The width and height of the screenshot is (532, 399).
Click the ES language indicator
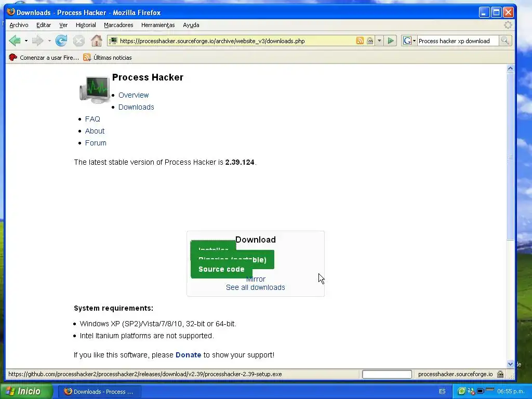coord(442,392)
